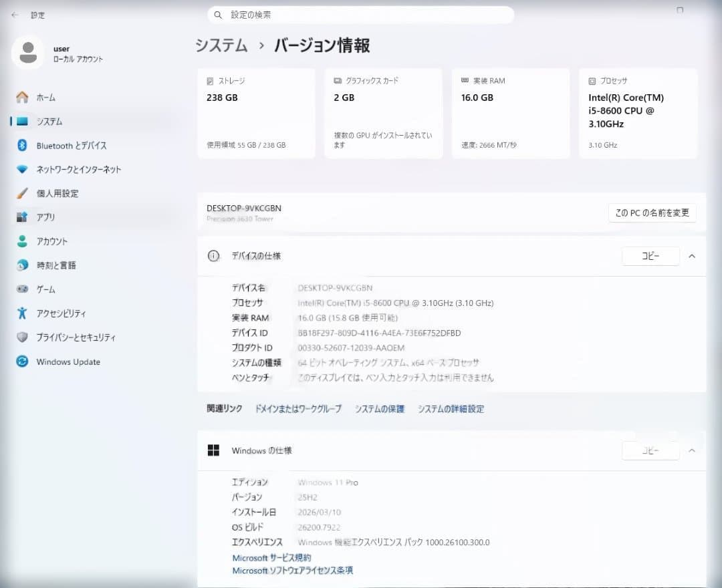
Task: Copy デバイスの仕様 with コピー button
Action: 650,256
